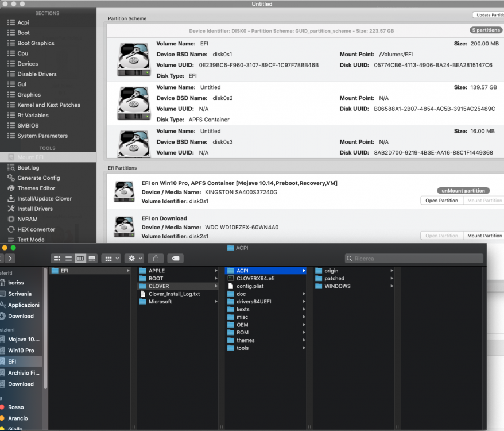Launch the Themes Editor tool
The width and height of the screenshot is (504, 431).
point(36,188)
